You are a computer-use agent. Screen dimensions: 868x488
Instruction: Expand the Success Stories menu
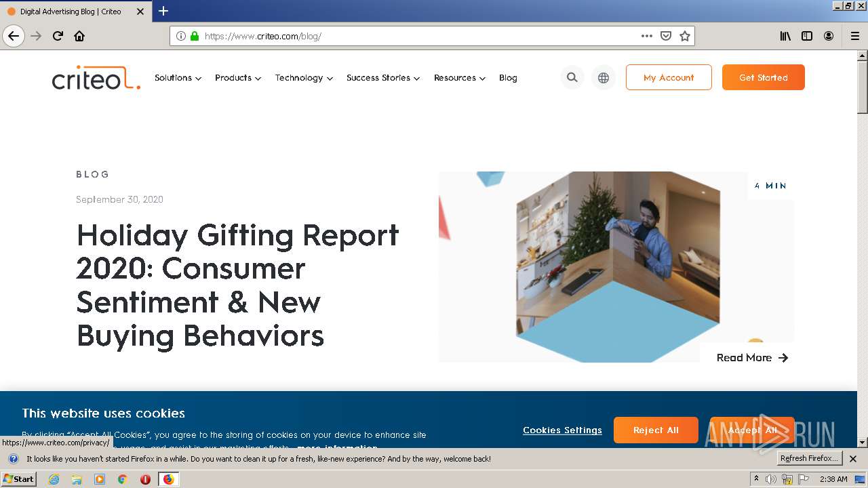383,78
